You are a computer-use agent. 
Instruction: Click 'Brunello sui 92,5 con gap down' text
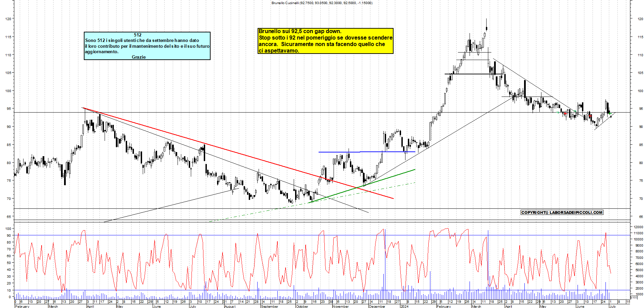[x=300, y=31]
